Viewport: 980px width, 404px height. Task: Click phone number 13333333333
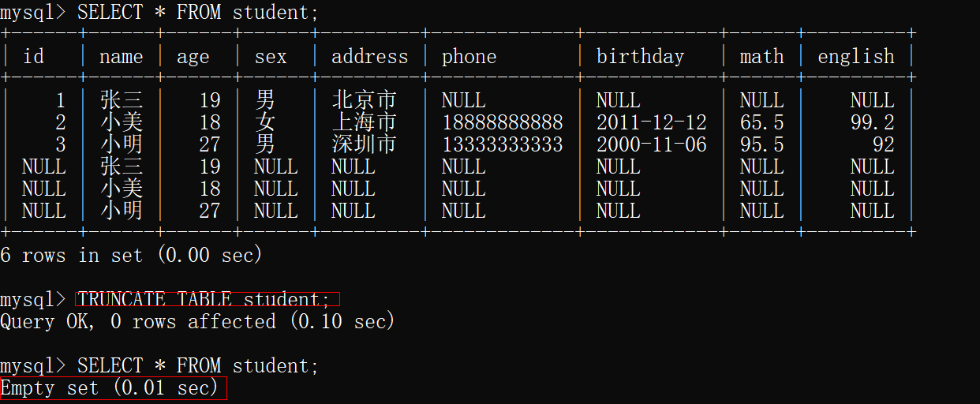coord(502,145)
